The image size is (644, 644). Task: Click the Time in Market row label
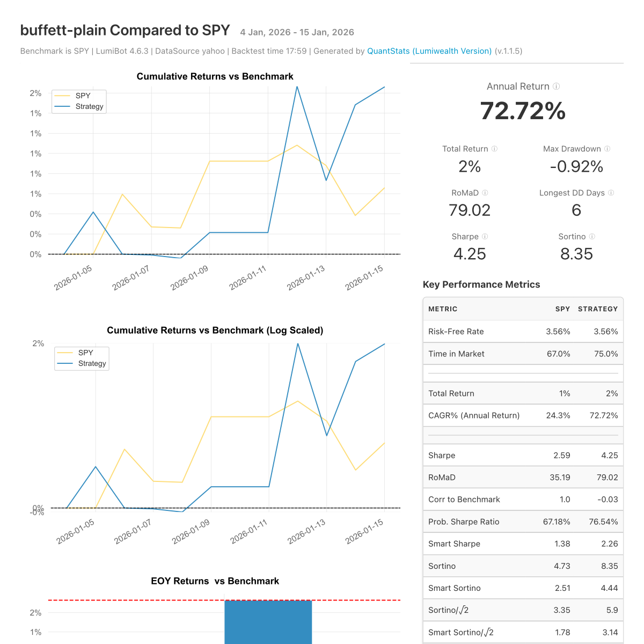tap(456, 354)
